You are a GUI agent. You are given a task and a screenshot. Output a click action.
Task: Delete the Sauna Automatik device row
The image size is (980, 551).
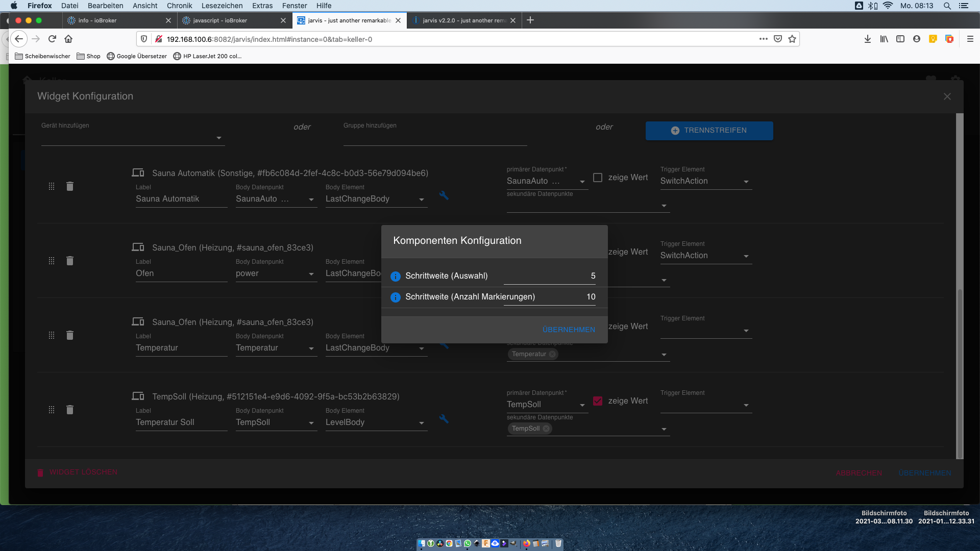pos(70,186)
